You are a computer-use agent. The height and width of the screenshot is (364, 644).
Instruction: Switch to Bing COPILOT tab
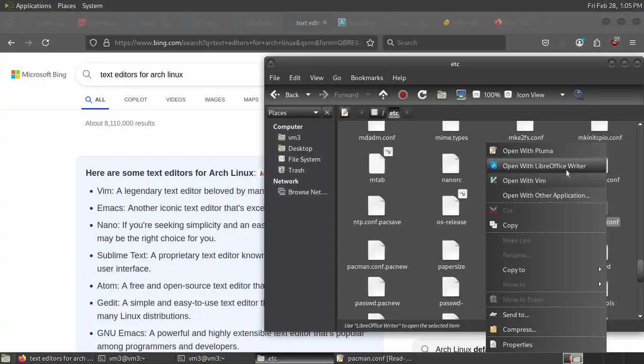tap(135, 100)
